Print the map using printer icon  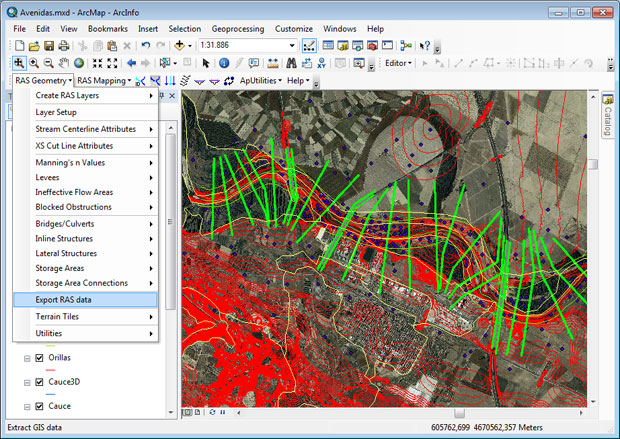point(64,46)
